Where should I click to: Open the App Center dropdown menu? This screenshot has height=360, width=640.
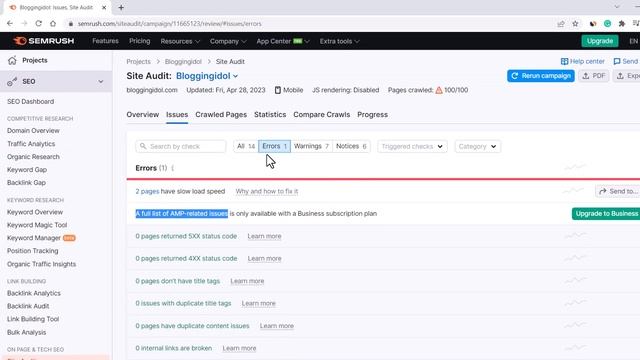tap(283, 41)
